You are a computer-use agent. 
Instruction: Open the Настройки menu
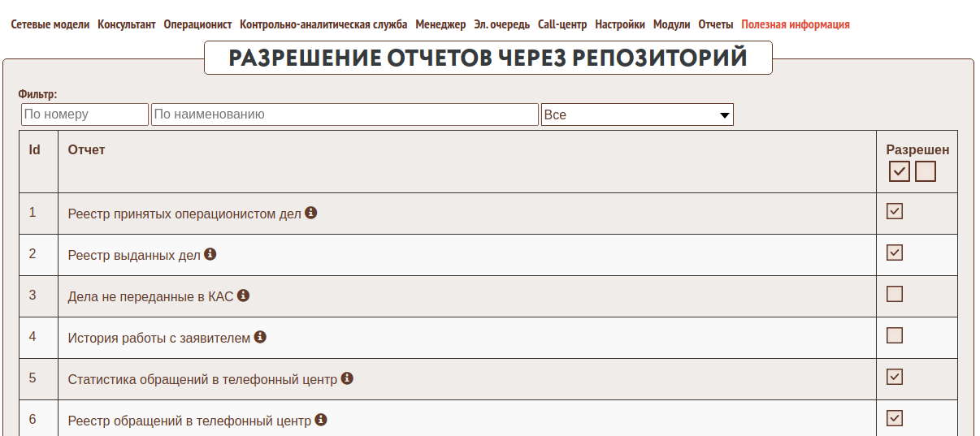620,24
